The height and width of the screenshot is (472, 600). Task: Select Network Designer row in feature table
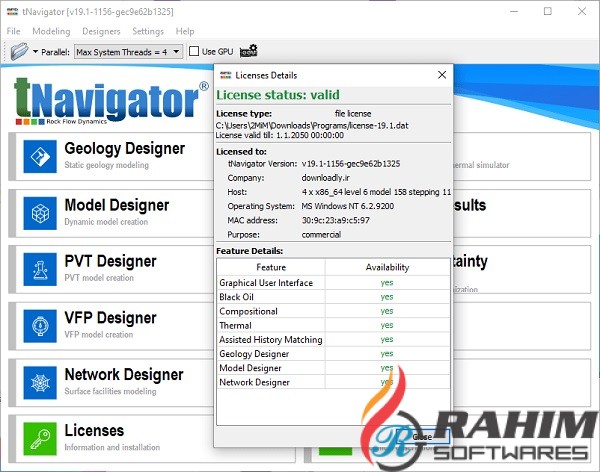[x=333, y=382]
